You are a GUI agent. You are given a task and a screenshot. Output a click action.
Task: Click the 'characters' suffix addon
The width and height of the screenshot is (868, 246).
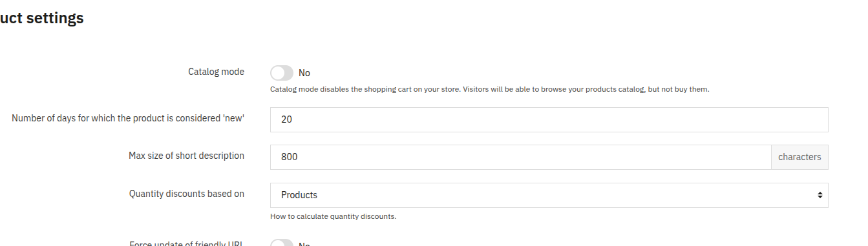pos(799,157)
